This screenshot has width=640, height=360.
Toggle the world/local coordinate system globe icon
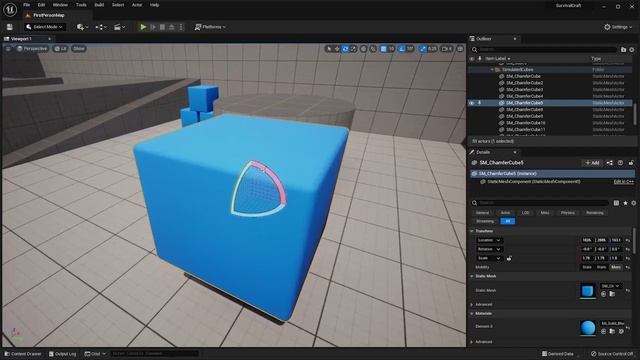[x=364, y=49]
